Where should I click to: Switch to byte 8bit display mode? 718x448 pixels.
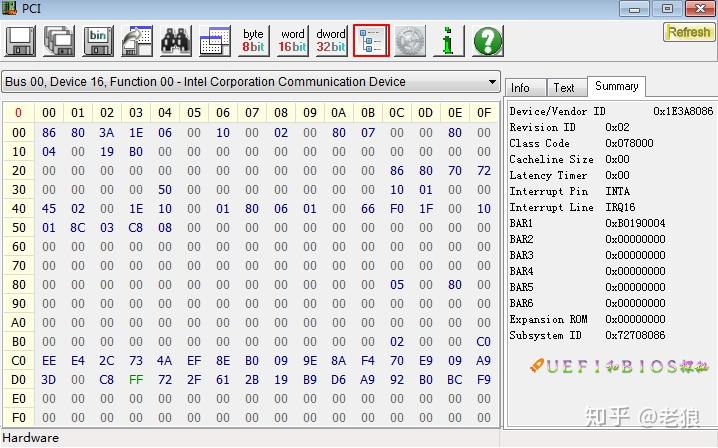click(254, 41)
